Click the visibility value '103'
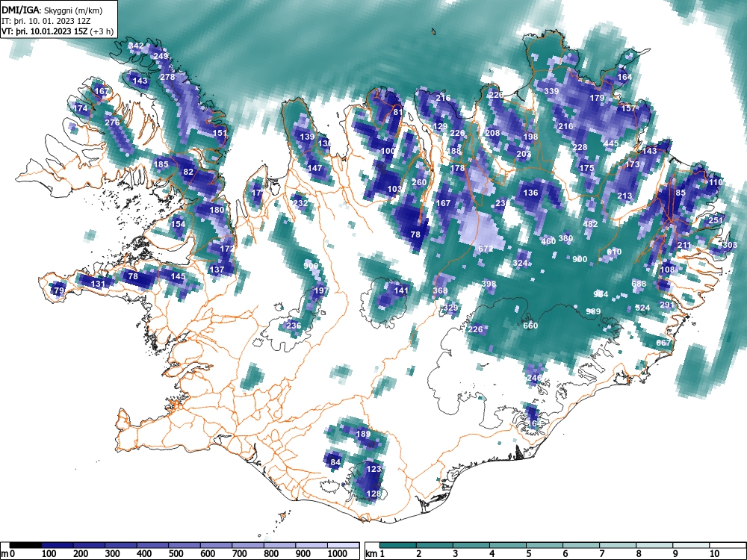The width and height of the screenshot is (747, 560). coord(394,189)
